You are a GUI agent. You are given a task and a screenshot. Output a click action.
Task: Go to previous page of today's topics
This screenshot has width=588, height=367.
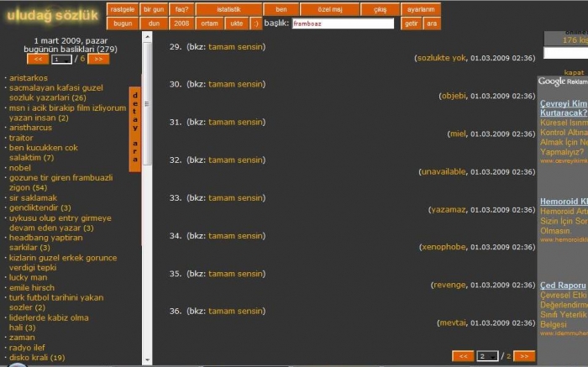pos(38,59)
